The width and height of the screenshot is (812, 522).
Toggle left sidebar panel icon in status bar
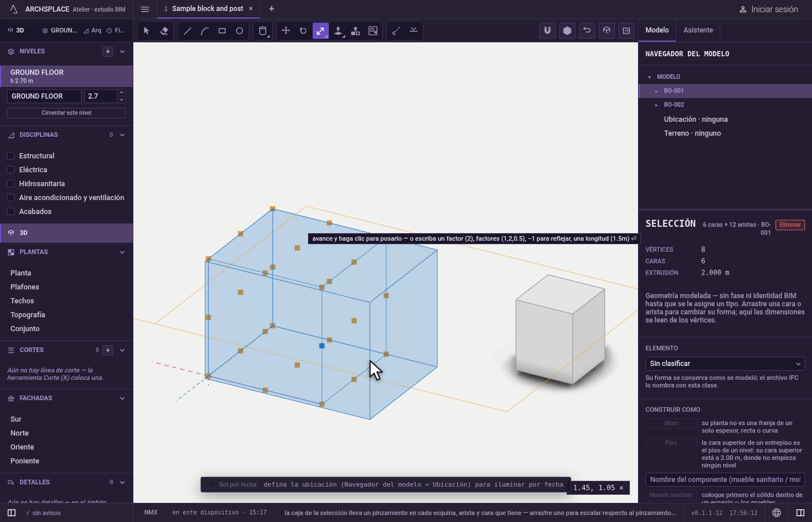[x=12, y=513]
